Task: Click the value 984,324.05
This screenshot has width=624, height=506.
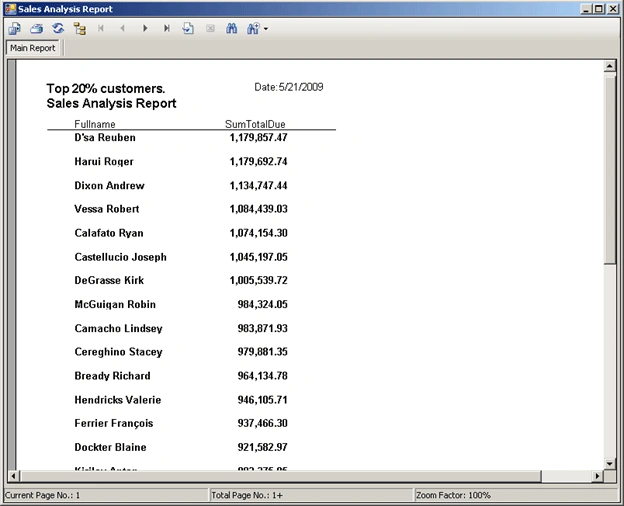Action: [x=263, y=305]
